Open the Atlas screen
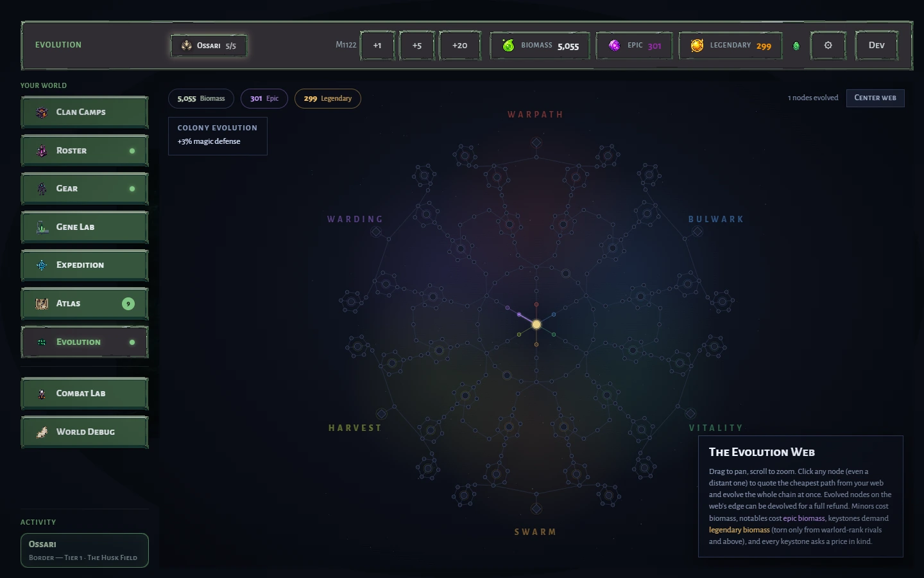This screenshot has width=924, height=578. point(85,304)
